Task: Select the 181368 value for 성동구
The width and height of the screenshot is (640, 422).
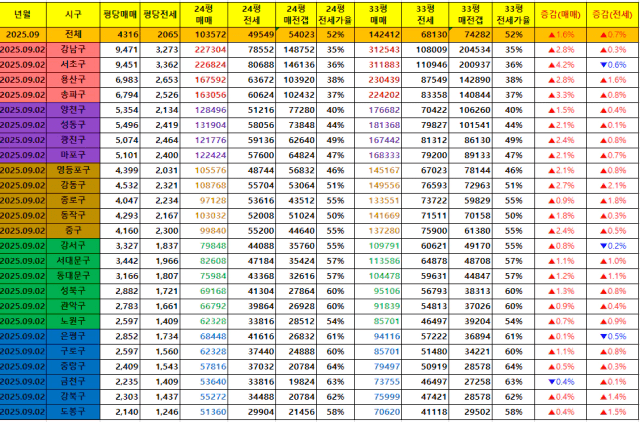Action: (x=378, y=125)
